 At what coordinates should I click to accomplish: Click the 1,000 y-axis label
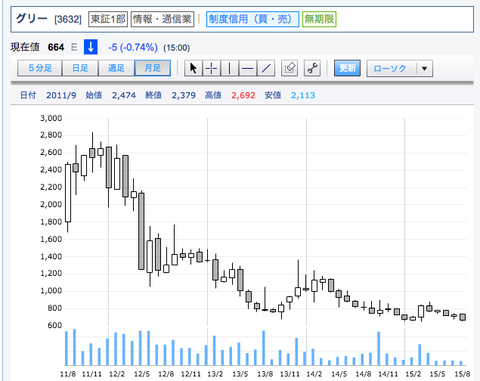[x=51, y=291]
